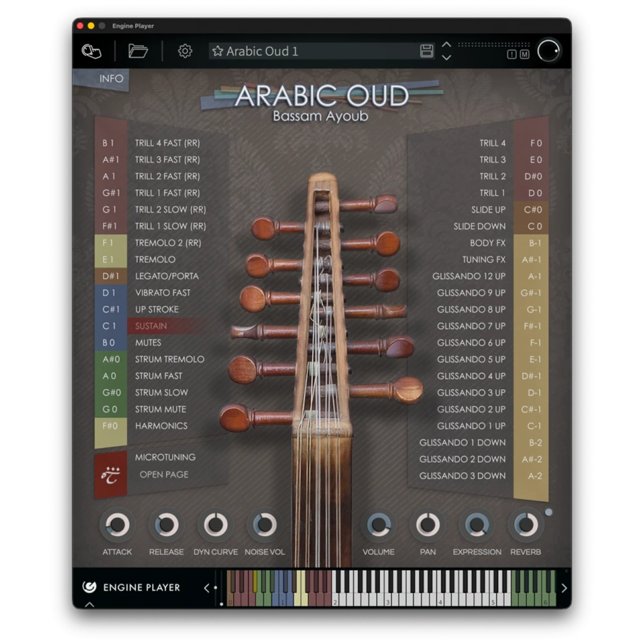This screenshot has height=644, width=644.
Task: Select next preset with down chevron
Action: [x=446, y=57]
